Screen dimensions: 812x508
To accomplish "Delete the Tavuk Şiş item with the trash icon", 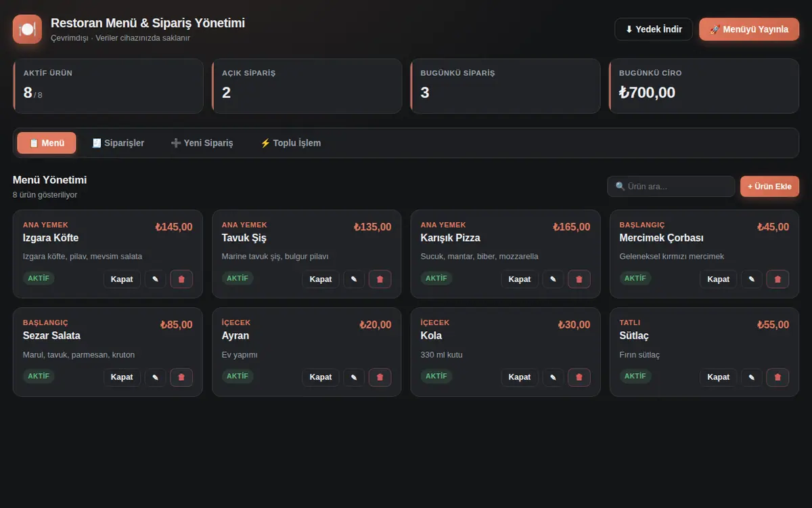I will (x=380, y=279).
